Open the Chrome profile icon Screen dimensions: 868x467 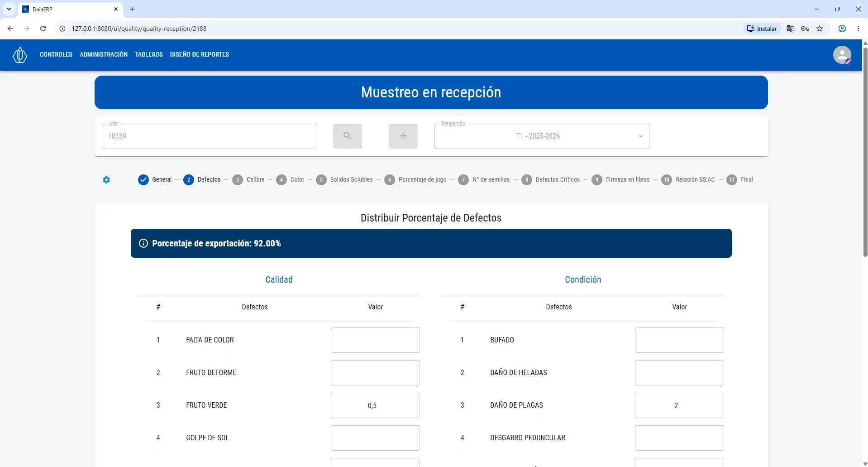(842, 29)
